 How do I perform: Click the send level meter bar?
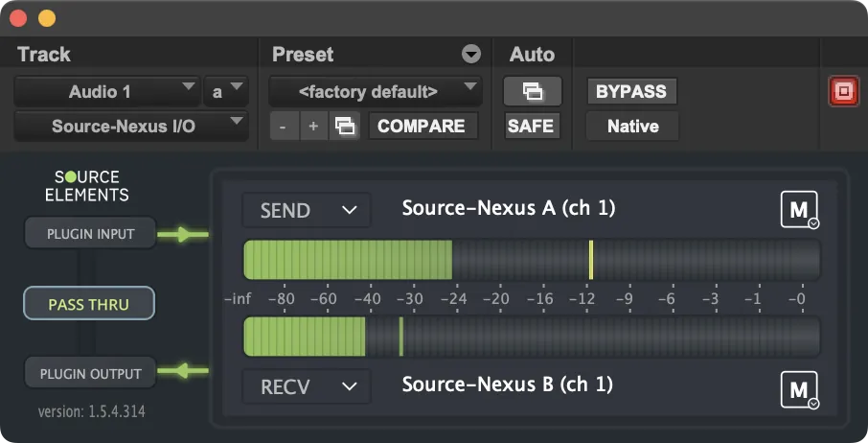(x=532, y=260)
